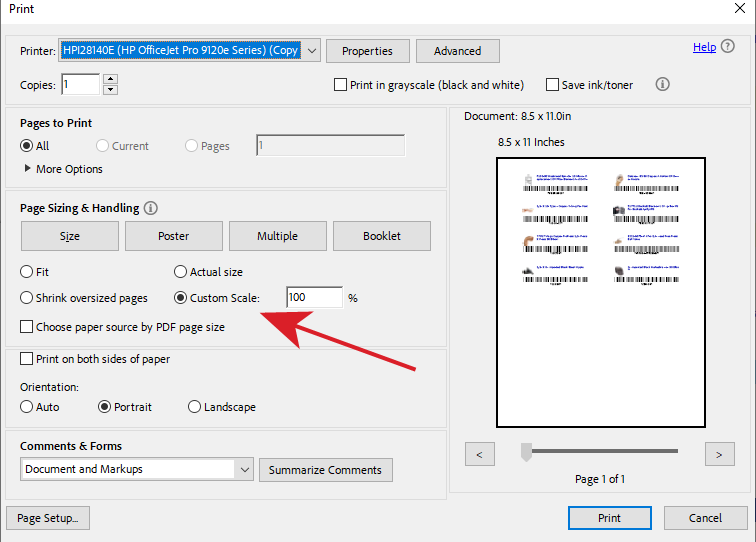The height and width of the screenshot is (542, 756).
Task: Expand More Options under Pages to Print
Action: tap(28, 169)
